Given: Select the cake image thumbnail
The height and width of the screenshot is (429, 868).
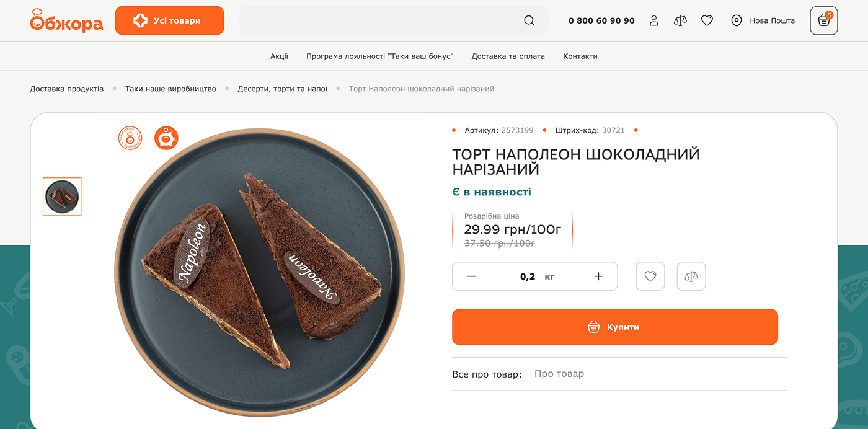Looking at the screenshot, I should (62, 197).
